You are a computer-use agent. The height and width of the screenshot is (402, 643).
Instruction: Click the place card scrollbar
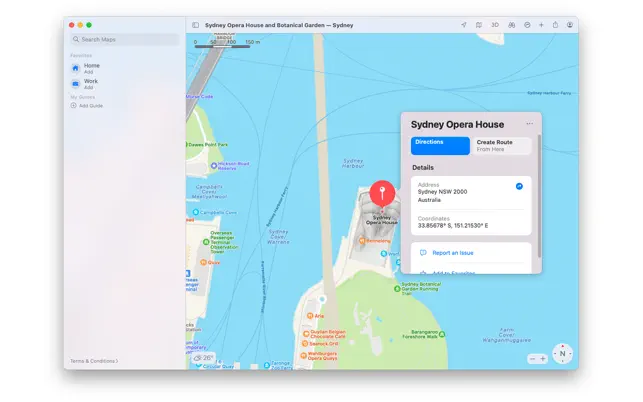(539, 196)
